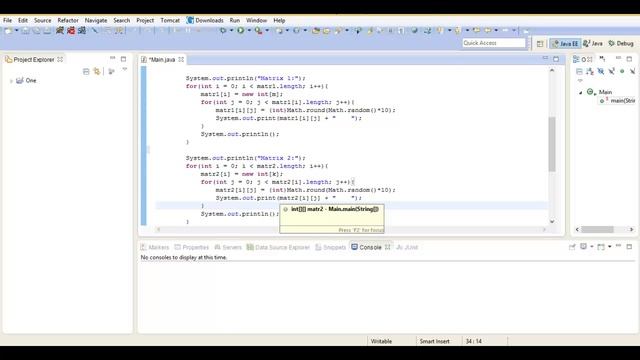Open the Refactor menu
Image resolution: width=640 pixels, height=360 pixels.
coord(68,20)
